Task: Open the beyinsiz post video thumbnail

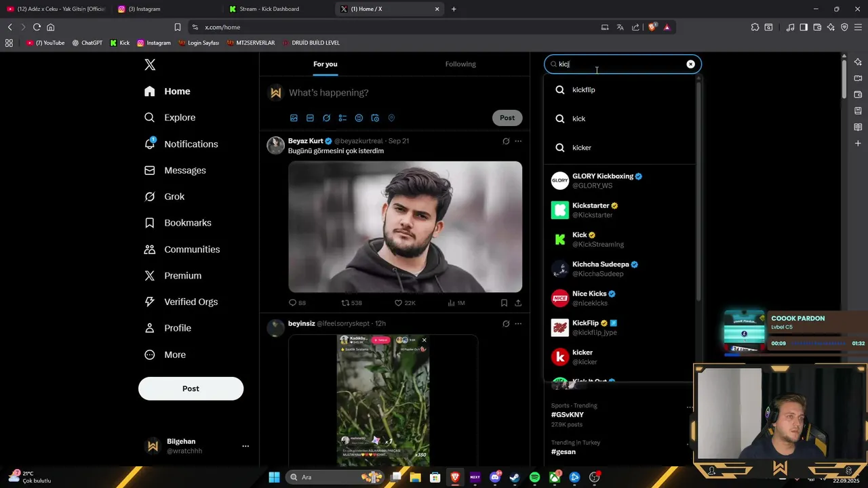Action: [x=383, y=400]
